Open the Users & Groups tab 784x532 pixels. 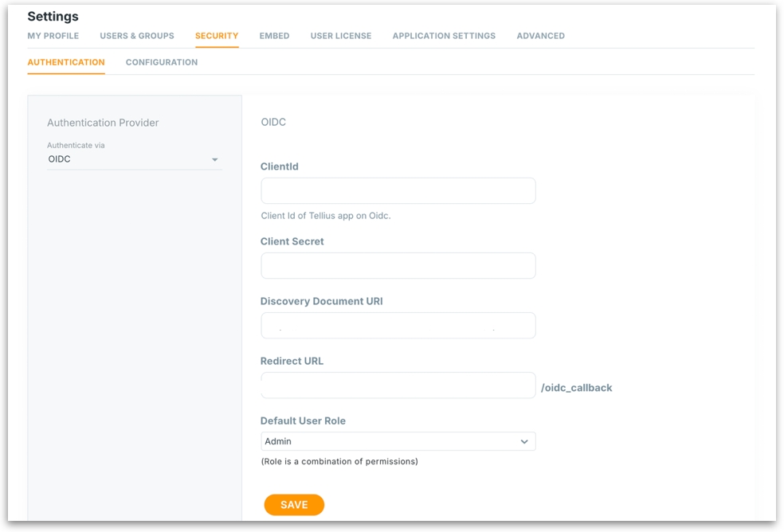[137, 36]
